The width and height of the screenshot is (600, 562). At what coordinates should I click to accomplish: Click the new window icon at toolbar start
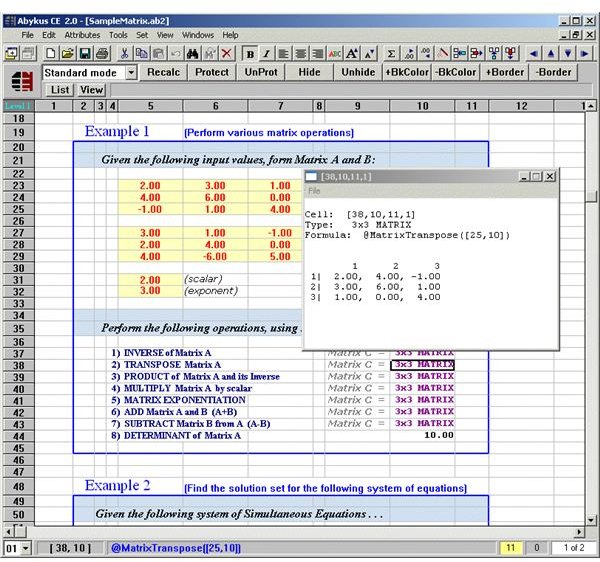pos(11,54)
